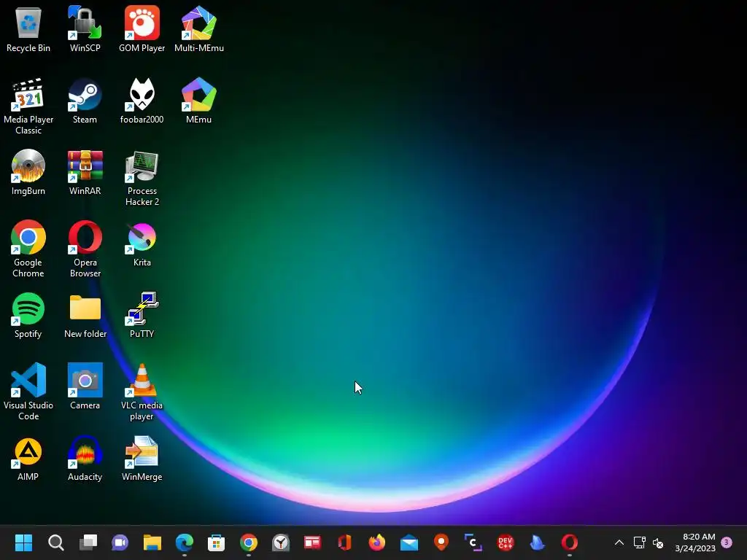
Task: Select the Spotify desktop icon
Action: pyautogui.click(x=28, y=315)
